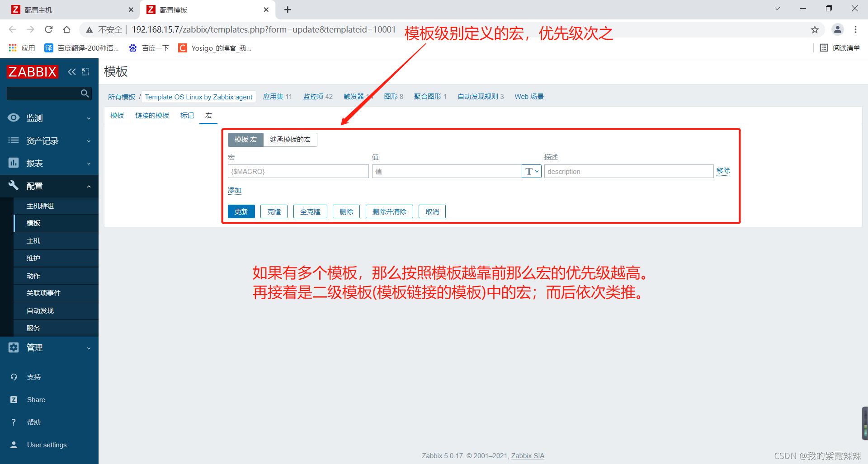Close the 配置模板 browser tab
Screen dimensions: 868x464
coord(266,9)
